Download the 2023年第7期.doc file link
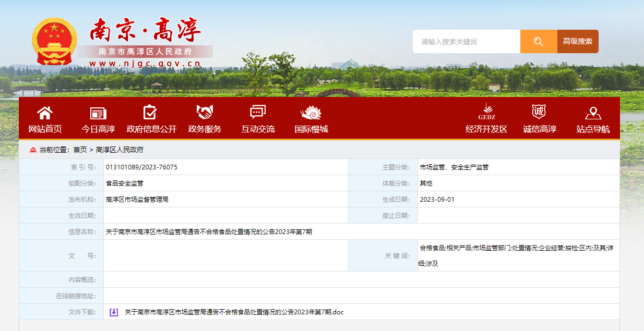 (x=234, y=312)
